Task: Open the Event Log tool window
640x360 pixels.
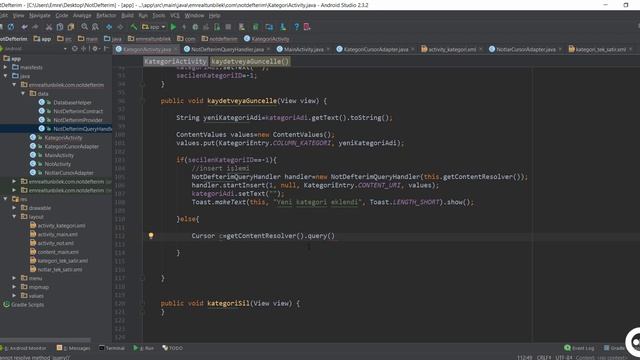Action: (x=579, y=348)
